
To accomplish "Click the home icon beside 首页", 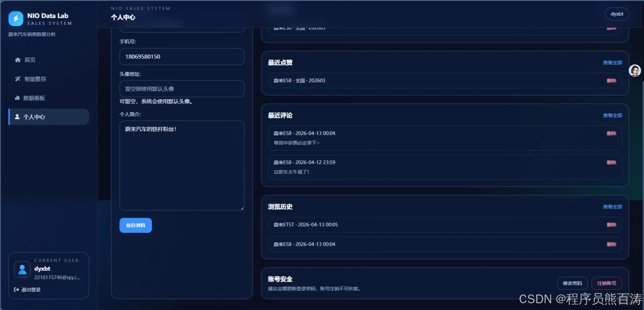I will 18,60.
